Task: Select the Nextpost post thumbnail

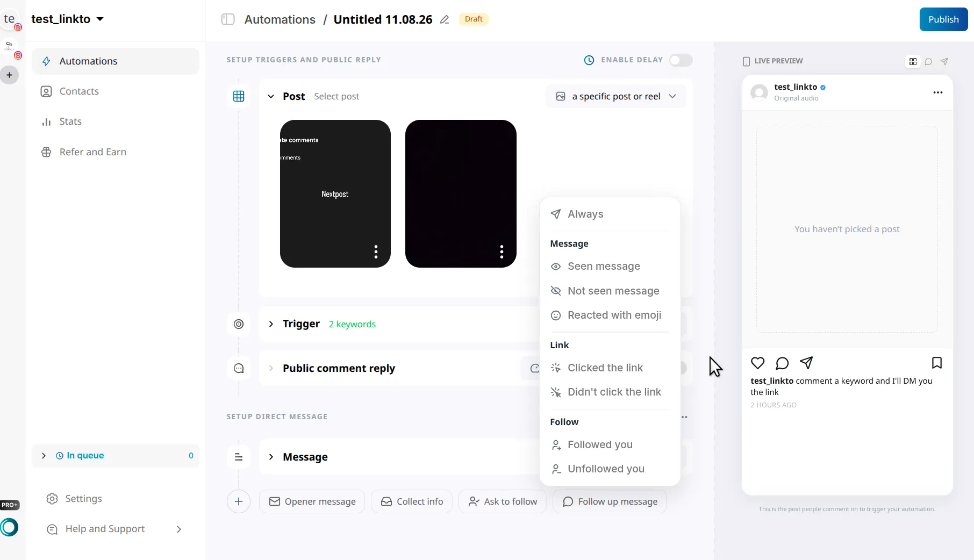Action: point(335,193)
